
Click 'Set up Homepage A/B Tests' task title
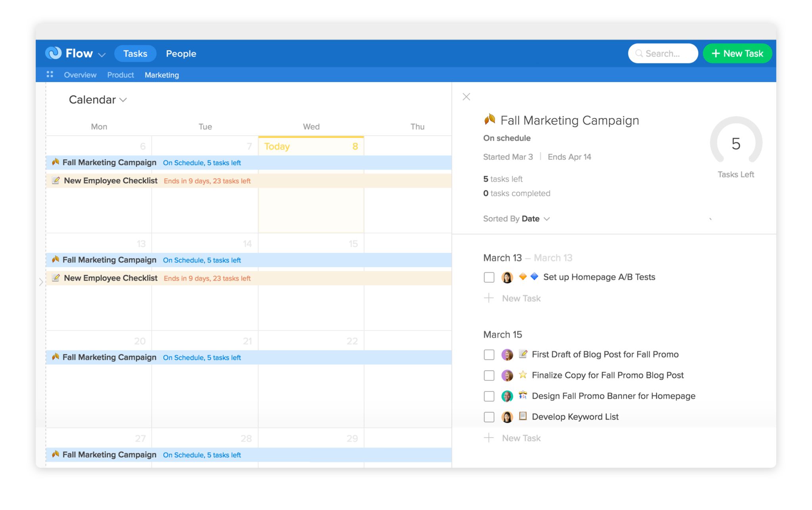(x=599, y=277)
